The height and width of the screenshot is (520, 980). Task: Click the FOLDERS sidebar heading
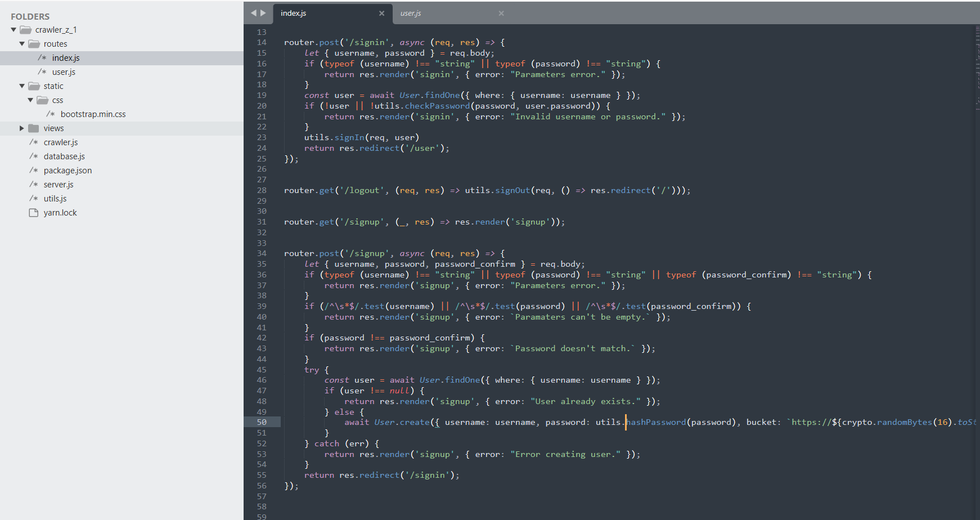(x=30, y=16)
